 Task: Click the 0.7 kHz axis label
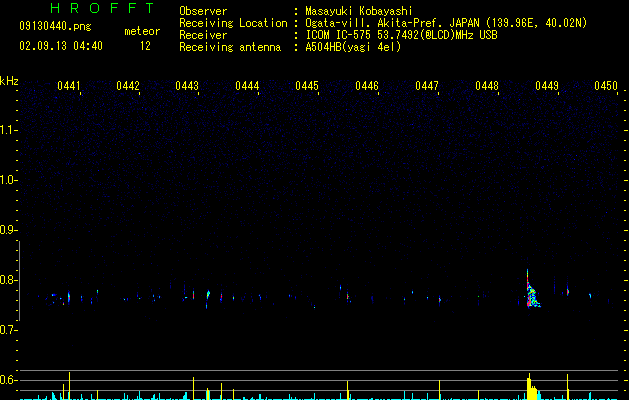point(9,330)
